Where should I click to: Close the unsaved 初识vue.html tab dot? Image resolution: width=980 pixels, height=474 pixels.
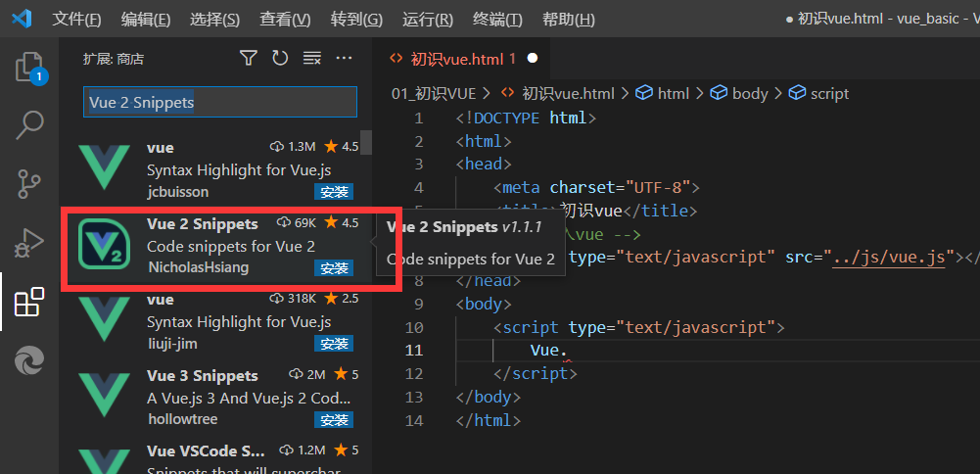(532, 58)
